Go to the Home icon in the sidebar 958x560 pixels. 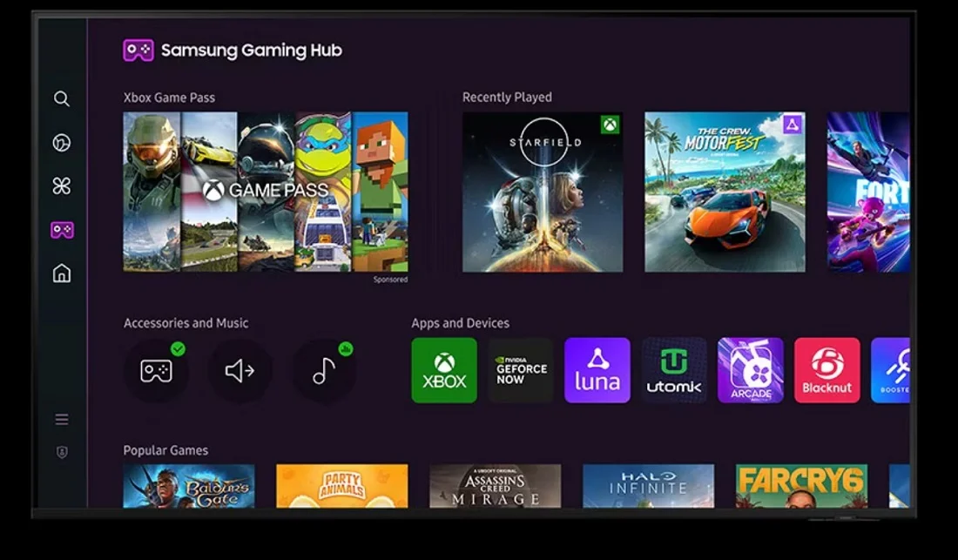(62, 273)
